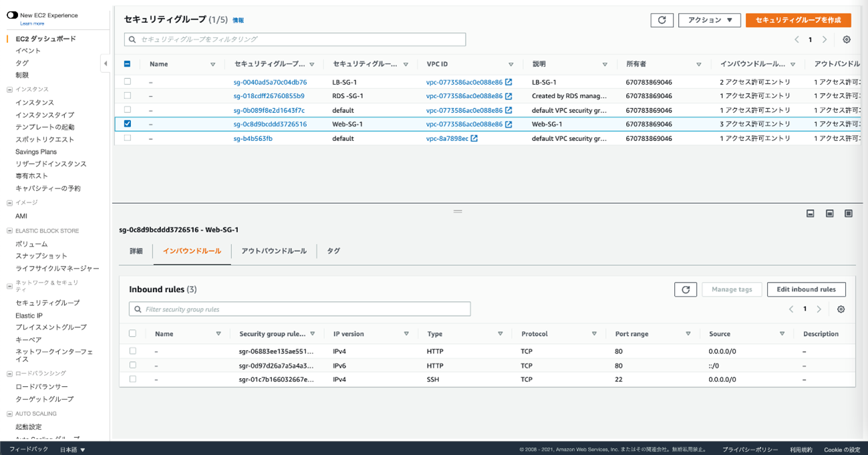Click the refresh icon beside the アクション button

(x=662, y=20)
